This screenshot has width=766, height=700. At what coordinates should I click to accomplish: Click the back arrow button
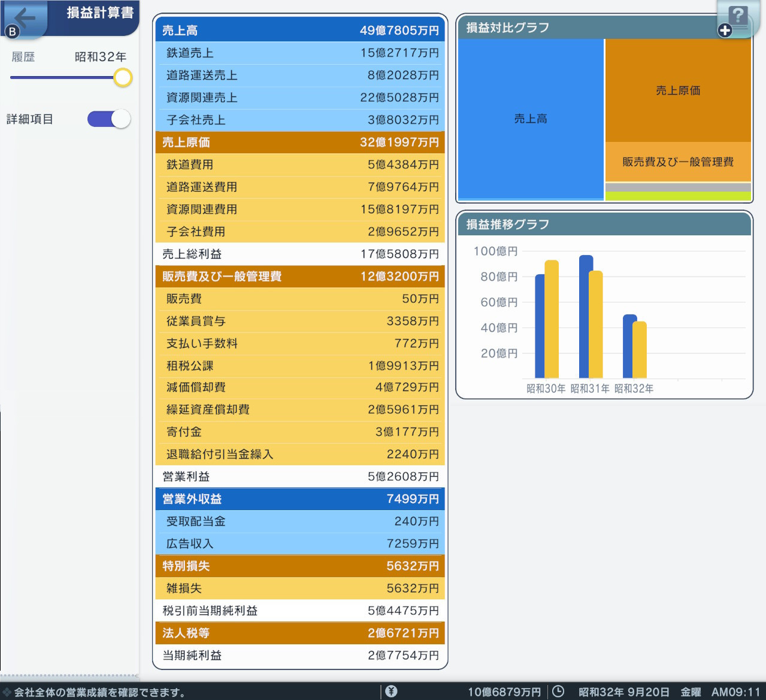[x=24, y=18]
